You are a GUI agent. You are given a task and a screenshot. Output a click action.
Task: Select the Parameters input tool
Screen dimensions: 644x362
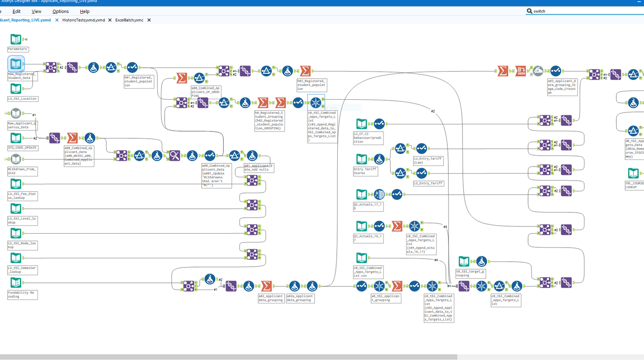[16, 39]
